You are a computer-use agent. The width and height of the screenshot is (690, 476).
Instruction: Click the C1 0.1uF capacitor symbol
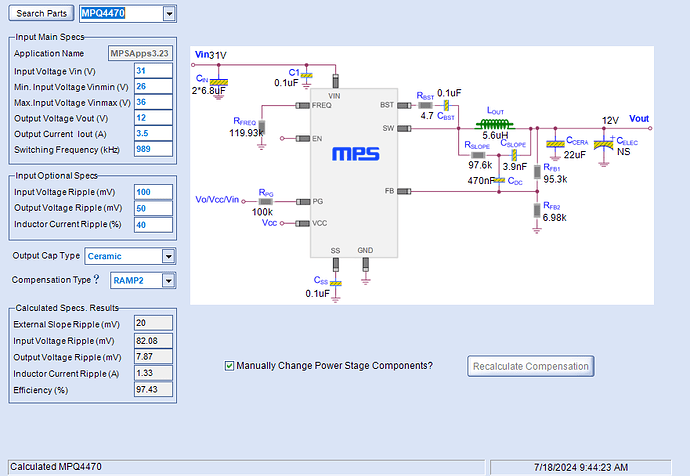[307, 76]
